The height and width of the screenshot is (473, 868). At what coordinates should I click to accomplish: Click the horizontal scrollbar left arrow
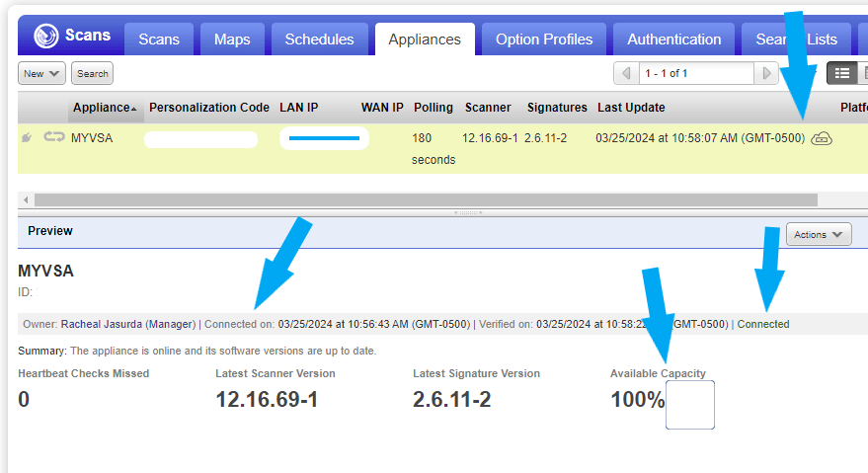[x=26, y=199]
